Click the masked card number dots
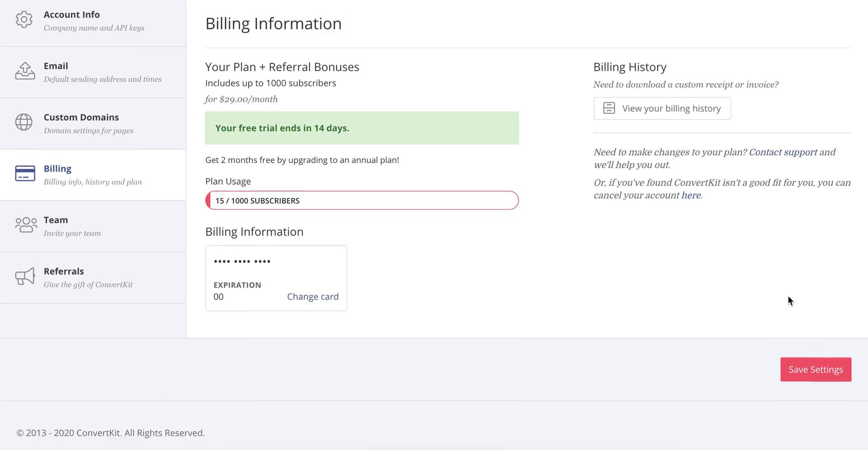The width and height of the screenshot is (868, 450). [x=242, y=262]
